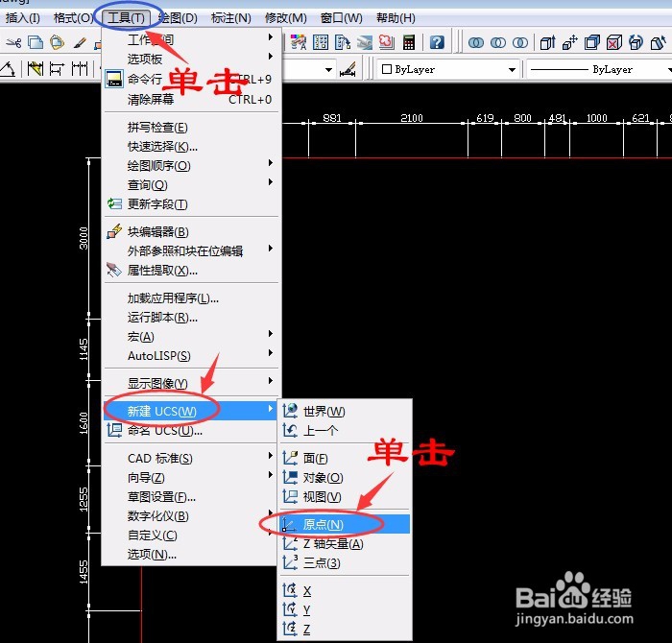This screenshot has width=672, height=643.
Task: Click the Paste clipboard icon
Action: tap(57, 43)
